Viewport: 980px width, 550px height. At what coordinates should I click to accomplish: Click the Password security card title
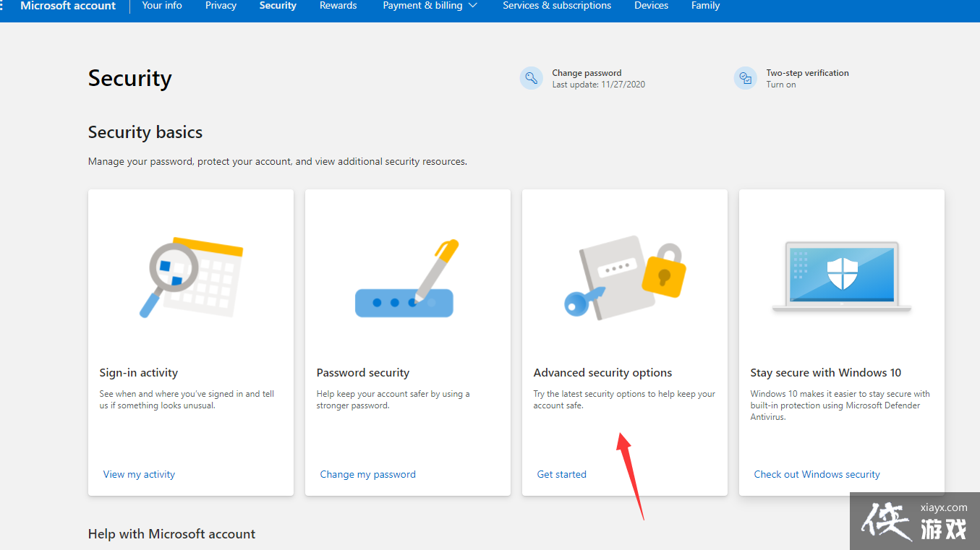click(x=362, y=373)
